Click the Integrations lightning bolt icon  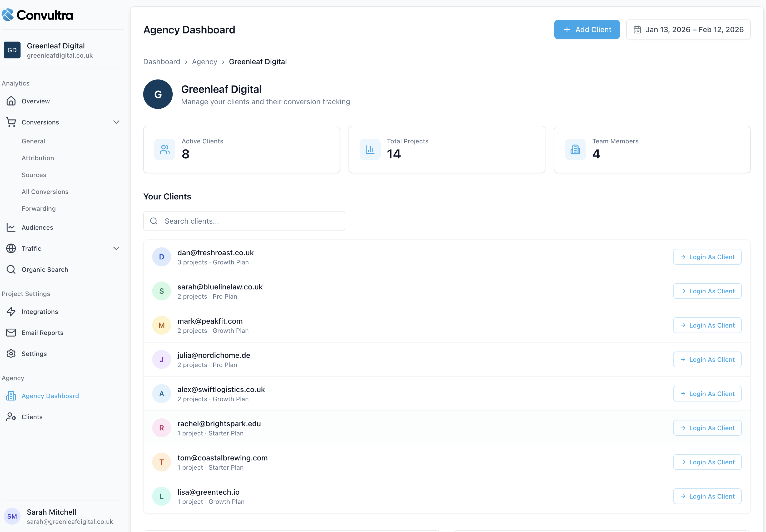tap(11, 311)
